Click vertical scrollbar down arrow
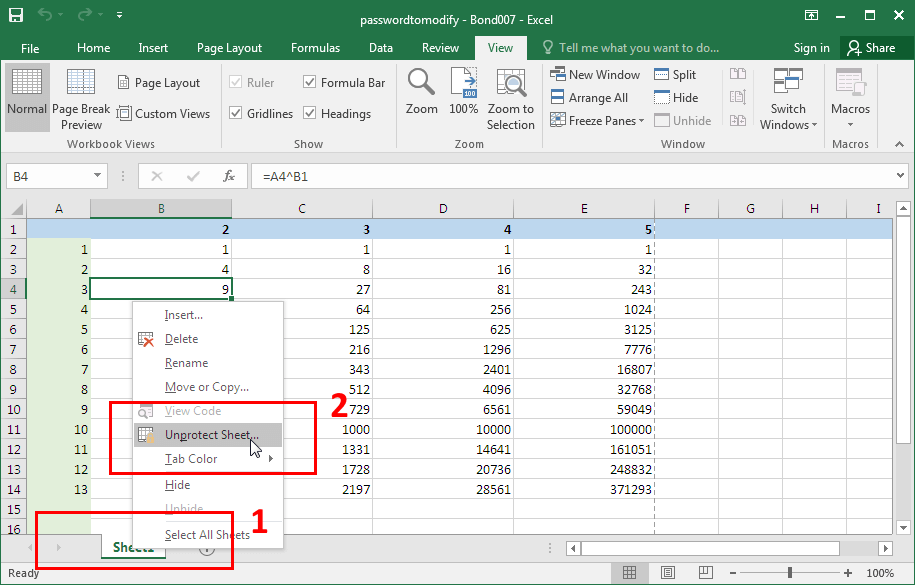 coord(903,528)
